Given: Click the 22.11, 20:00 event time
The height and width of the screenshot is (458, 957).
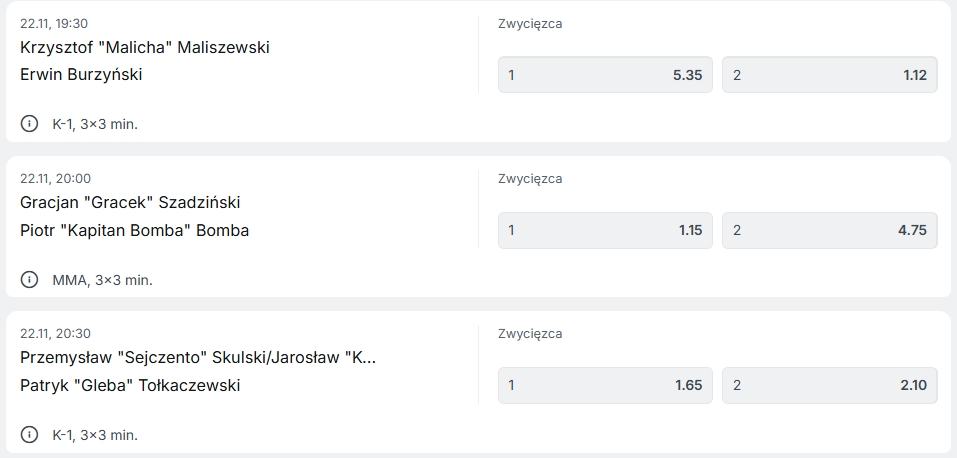Looking at the screenshot, I should coord(55,179).
